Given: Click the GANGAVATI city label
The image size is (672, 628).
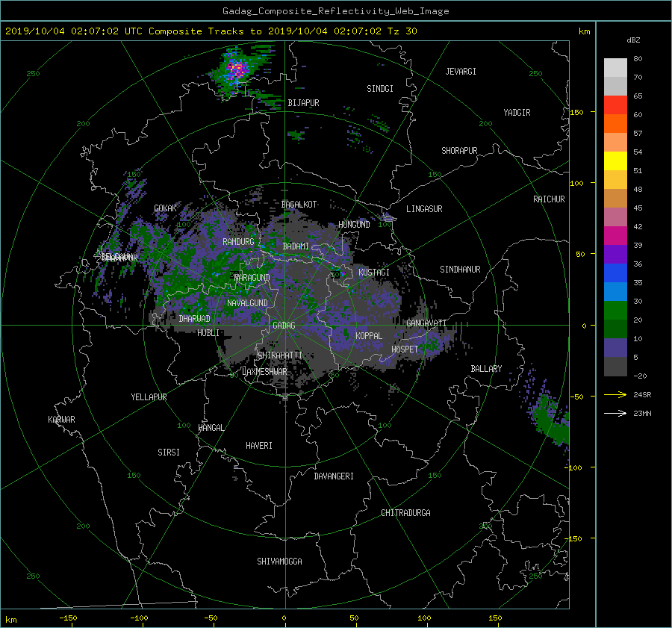Looking at the screenshot, I should pyautogui.click(x=426, y=323).
